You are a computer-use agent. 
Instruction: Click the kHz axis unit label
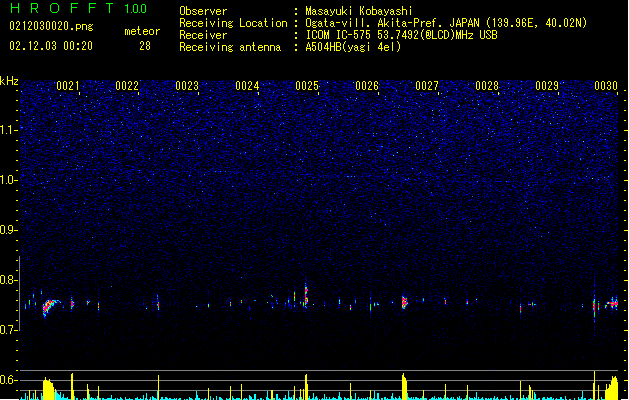pyautogui.click(x=9, y=81)
